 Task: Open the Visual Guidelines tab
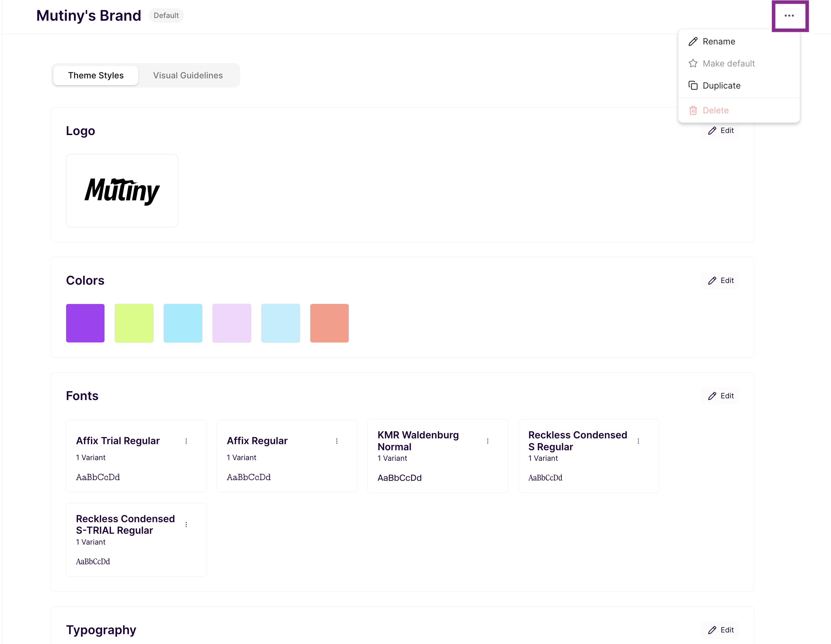coord(188,75)
